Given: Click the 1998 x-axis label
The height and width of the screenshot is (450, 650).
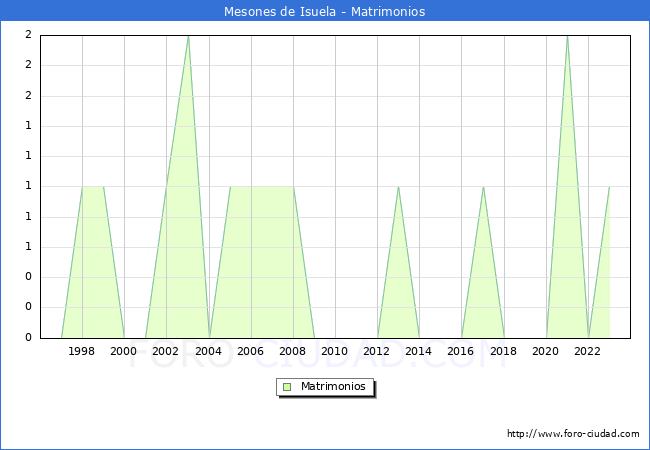Looking at the screenshot, I should coord(82,351).
